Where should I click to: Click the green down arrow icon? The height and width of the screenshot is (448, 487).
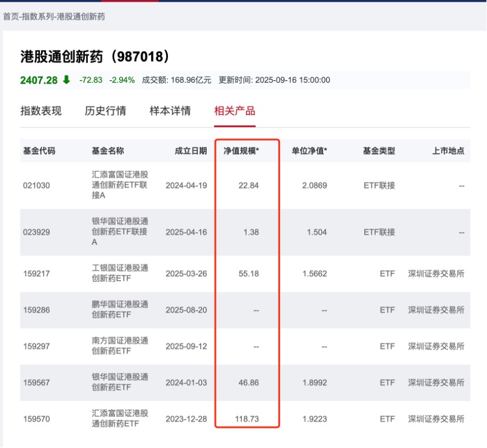point(66,80)
